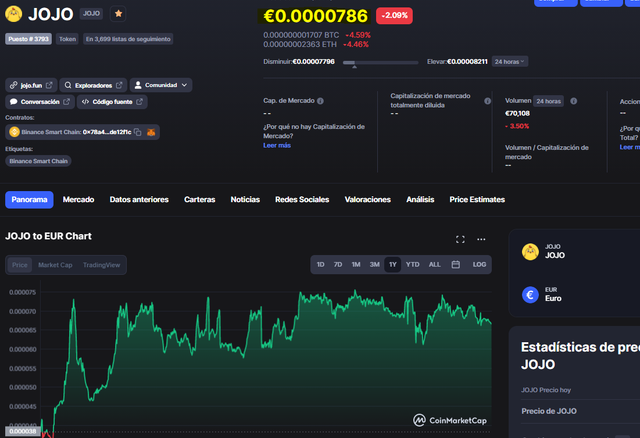Image resolution: width=640 pixels, height=438 pixels.
Task: Set chart range to ALL
Action: click(x=434, y=265)
